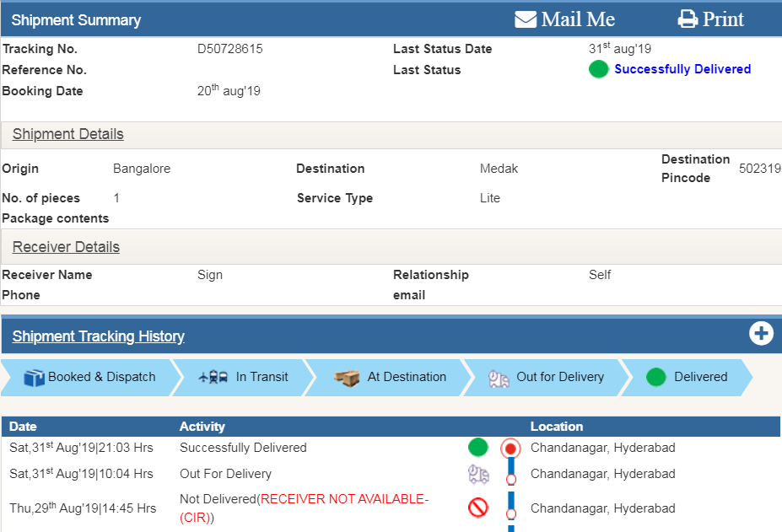Click the red Not Delivered prohibition icon
This screenshot has height=532, width=782.
[x=478, y=508]
